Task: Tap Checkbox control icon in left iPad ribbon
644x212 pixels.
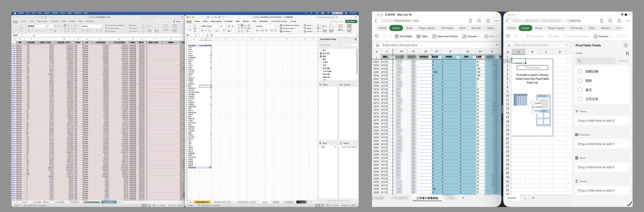Action: (x=486, y=36)
